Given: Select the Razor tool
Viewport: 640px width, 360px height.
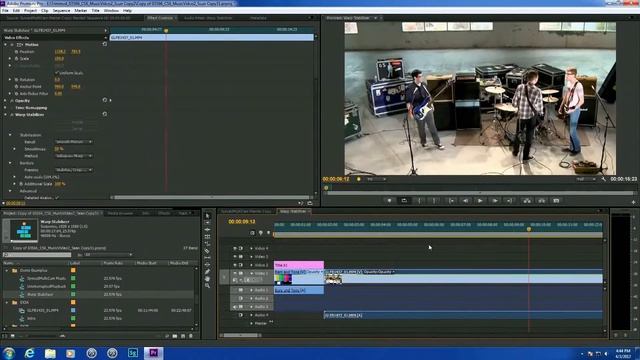Looking at the screenshot, I should click(207, 251).
